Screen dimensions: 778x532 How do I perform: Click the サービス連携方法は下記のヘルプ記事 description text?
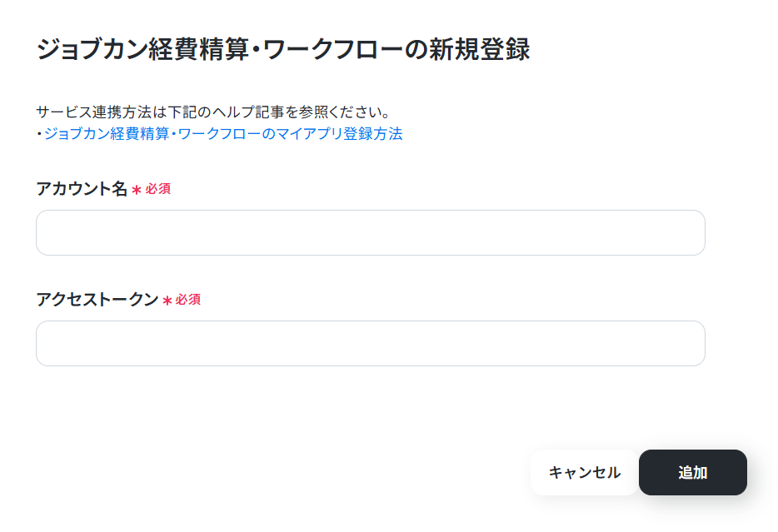coord(213,112)
